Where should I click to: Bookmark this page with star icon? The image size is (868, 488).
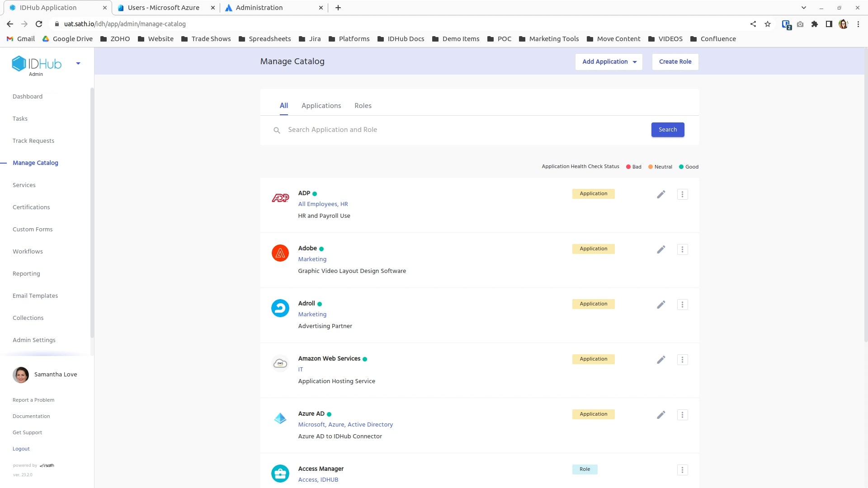768,24
